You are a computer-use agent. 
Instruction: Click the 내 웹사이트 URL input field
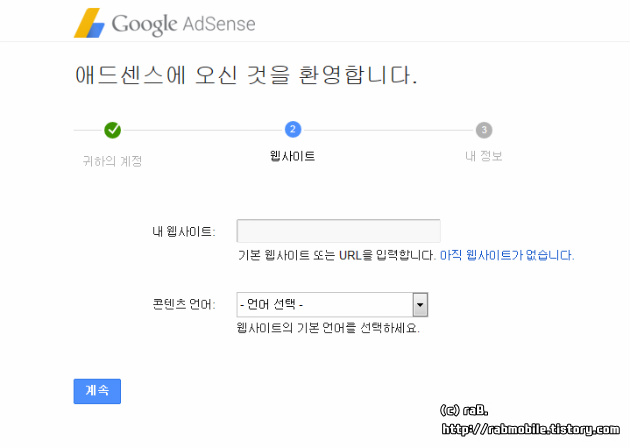338,231
